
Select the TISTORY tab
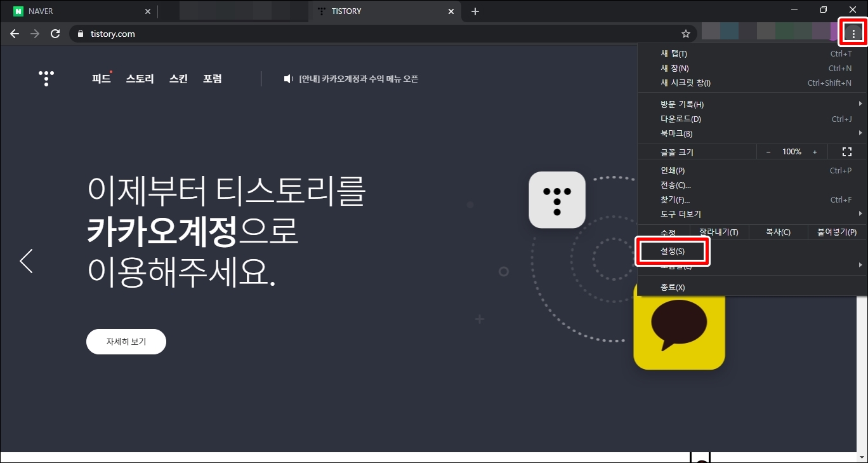[386, 11]
